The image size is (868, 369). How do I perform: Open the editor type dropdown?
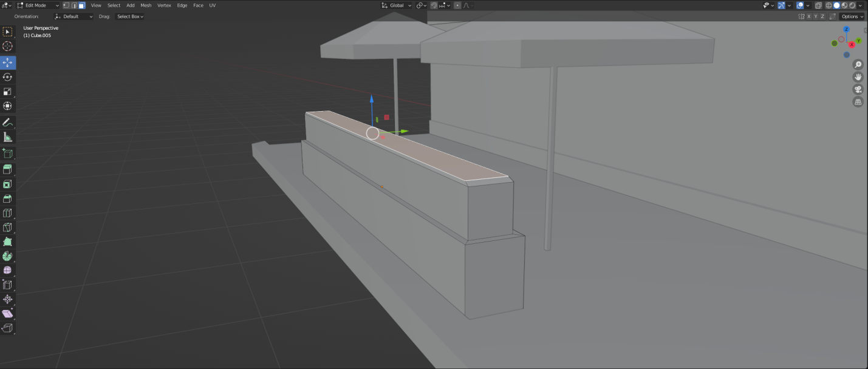(7, 5)
